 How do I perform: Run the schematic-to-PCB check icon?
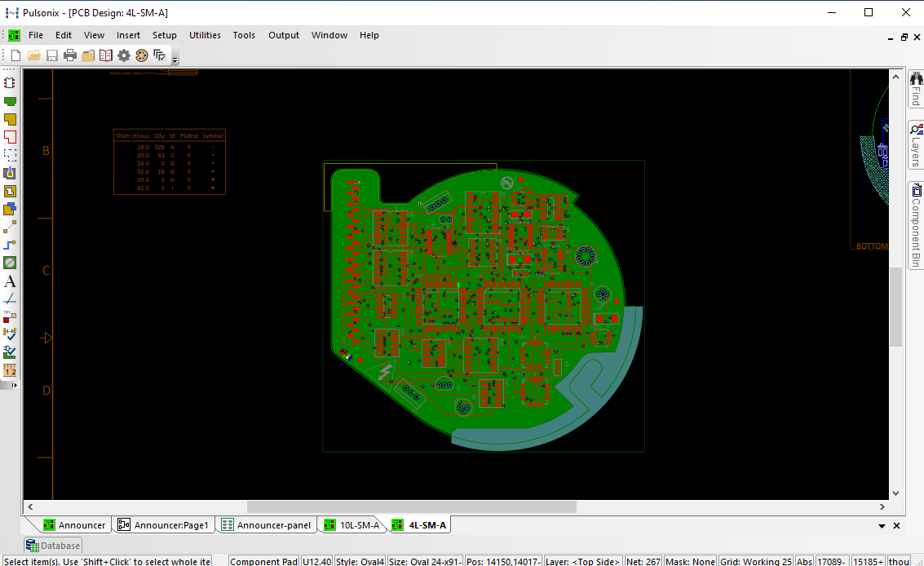(10, 352)
